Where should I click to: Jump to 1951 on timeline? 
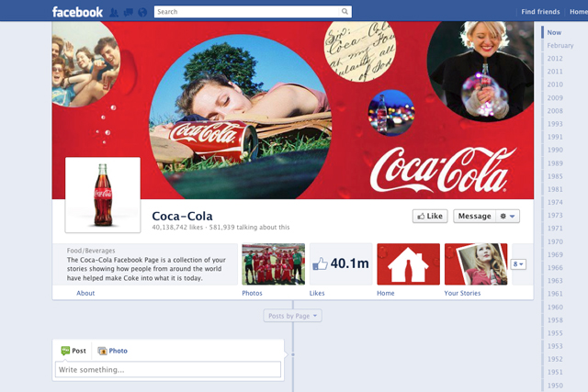(555, 372)
